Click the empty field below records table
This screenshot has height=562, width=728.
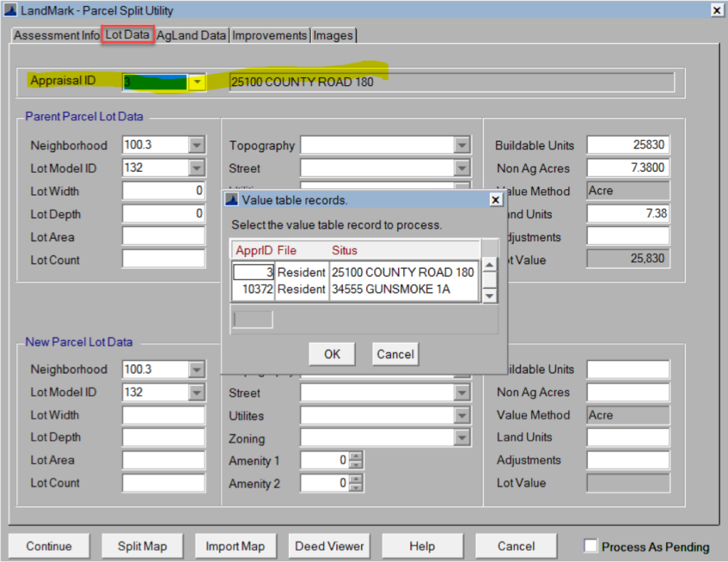point(253,320)
